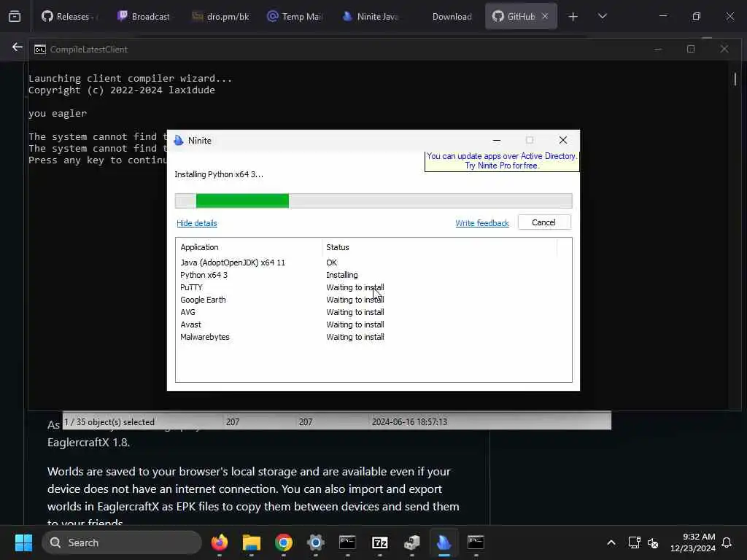Click the Windows Start button

(23, 542)
